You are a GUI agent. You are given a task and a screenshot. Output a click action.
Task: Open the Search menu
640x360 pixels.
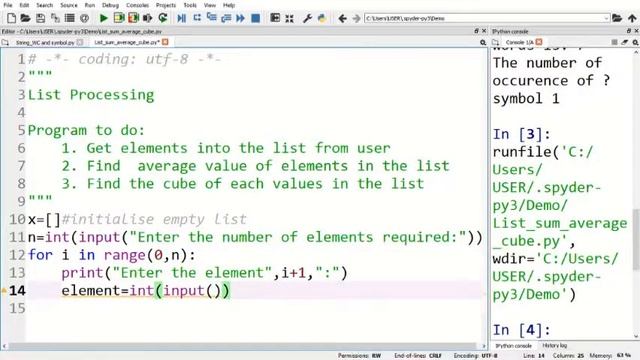coord(44,5)
